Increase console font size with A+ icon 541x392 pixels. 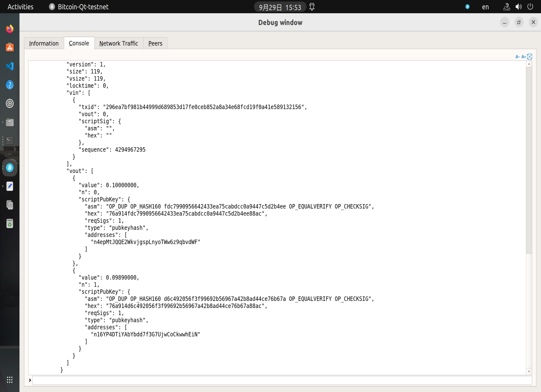point(524,57)
